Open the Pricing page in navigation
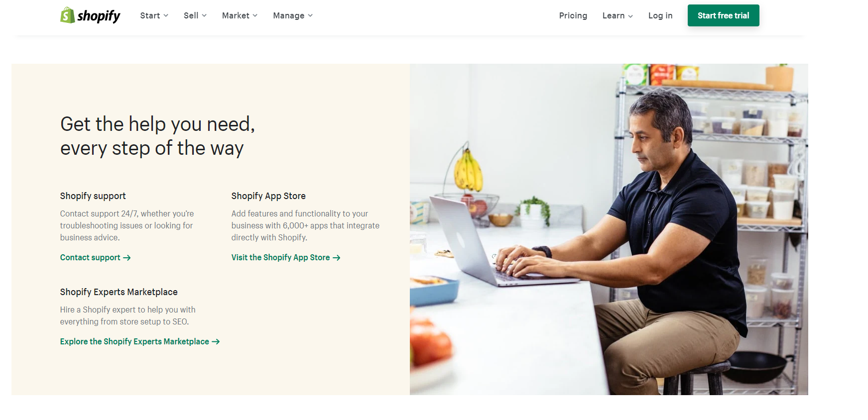868x420 pixels. click(x=573, y=15)
